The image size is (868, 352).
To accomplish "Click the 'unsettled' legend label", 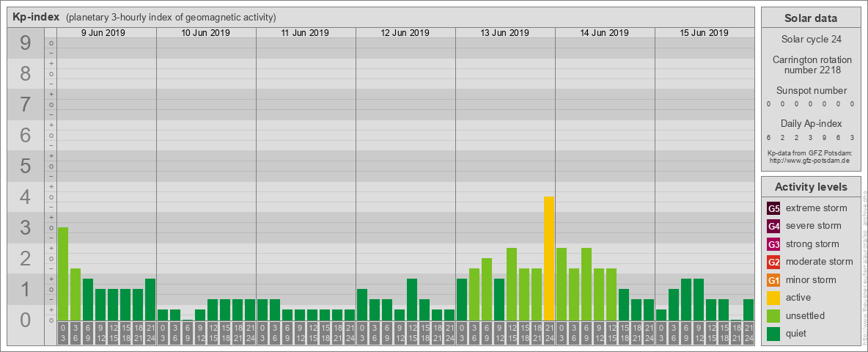I will (806, 315).
